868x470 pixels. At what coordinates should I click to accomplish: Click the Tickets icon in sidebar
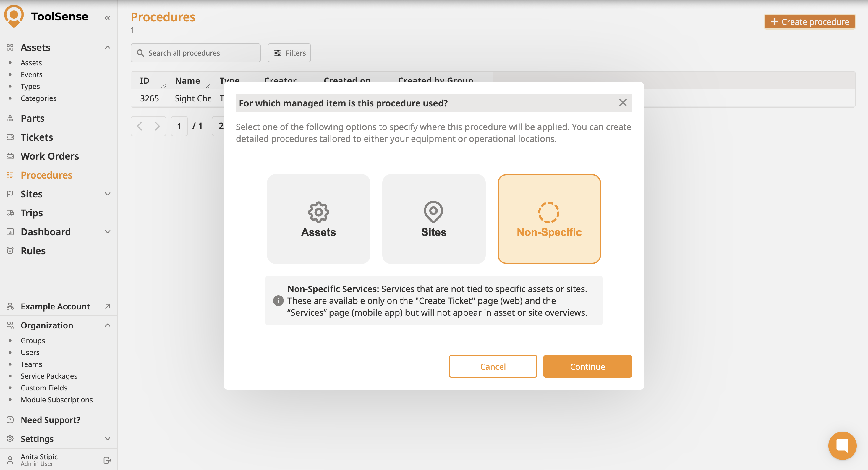pos(10,137)
